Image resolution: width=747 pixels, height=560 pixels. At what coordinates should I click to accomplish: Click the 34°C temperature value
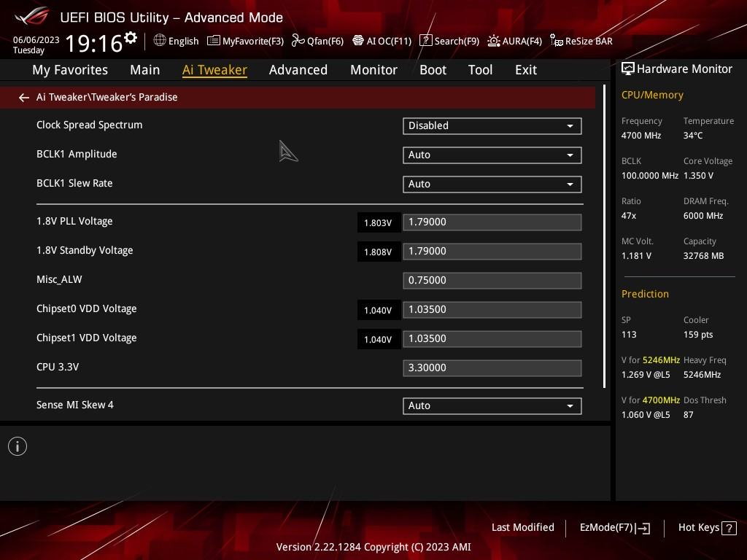[693, 135]
